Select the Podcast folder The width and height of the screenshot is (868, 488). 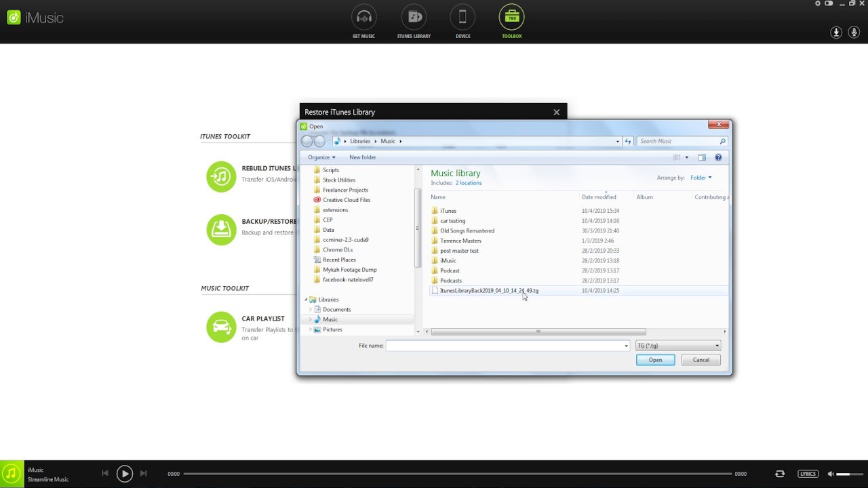450,270
